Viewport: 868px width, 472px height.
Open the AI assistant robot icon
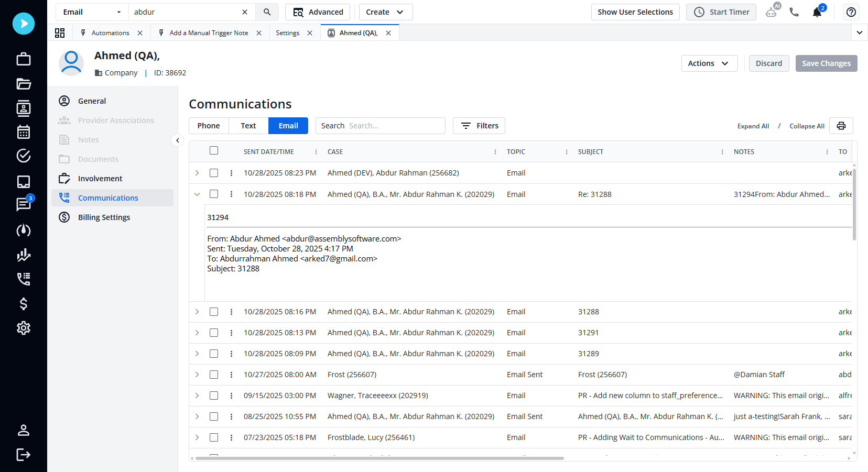pyautogui.click(x=772, y=12)
